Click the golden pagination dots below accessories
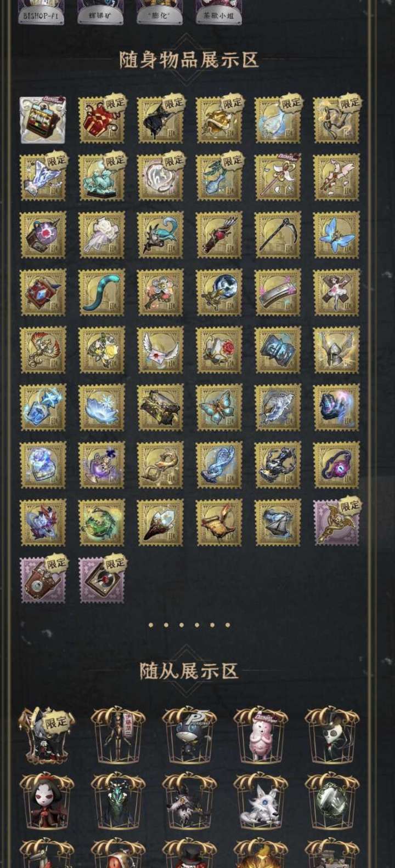Screen dimensions: 395x868 [189, 625]
